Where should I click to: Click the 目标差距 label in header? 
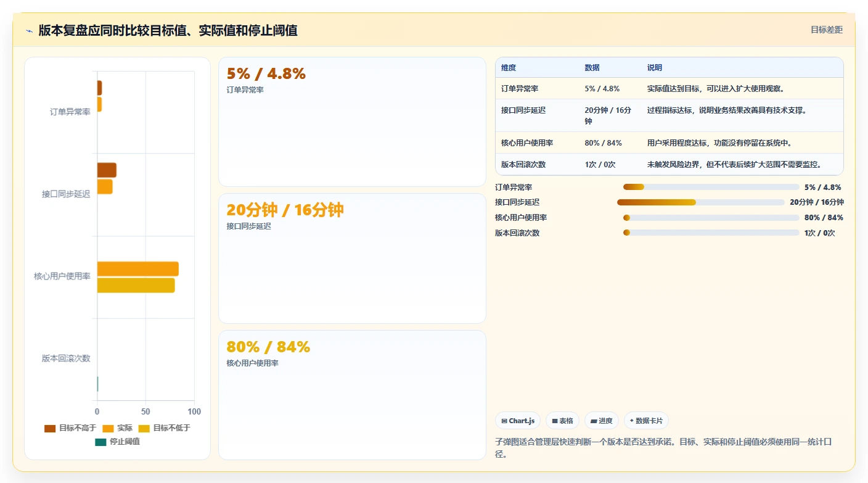(826, 30)
